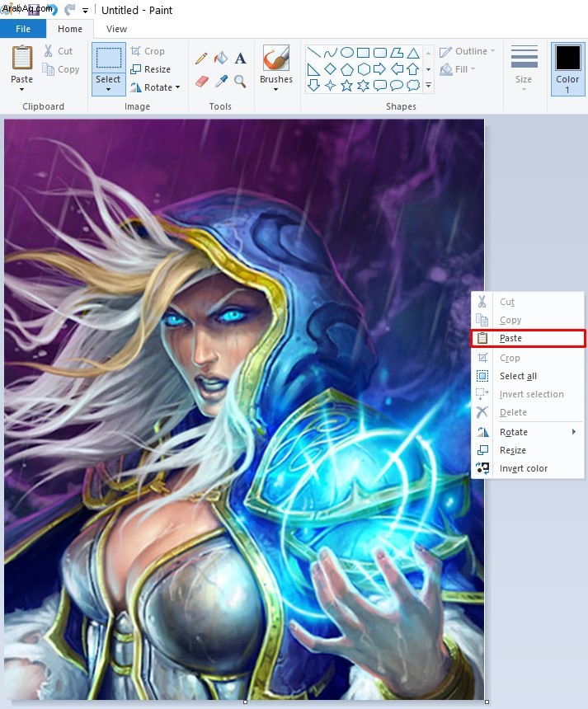The width and height of the screenshot is (588, 709).
Task: Expand the Shapes gallery more arrow
Action: [428, 86]
